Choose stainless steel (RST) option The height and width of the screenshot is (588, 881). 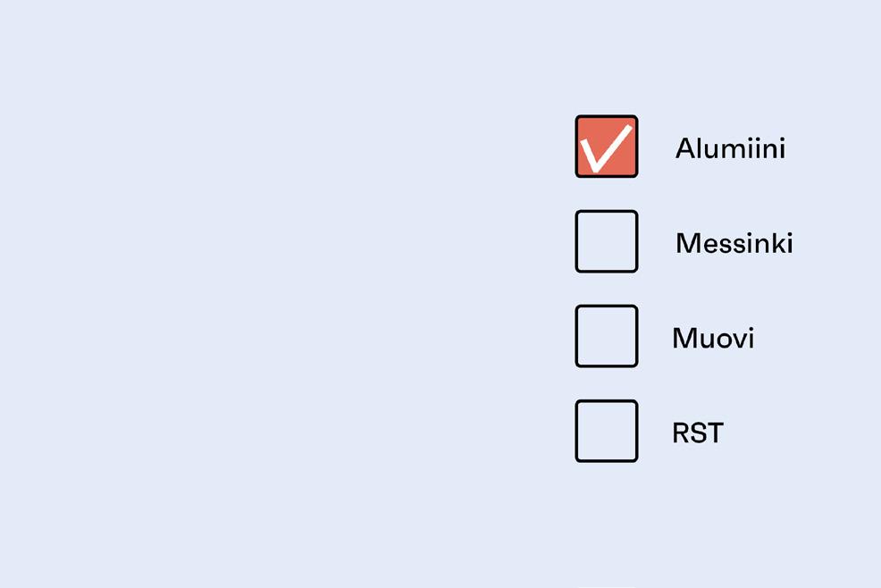(x=606, y=431)
